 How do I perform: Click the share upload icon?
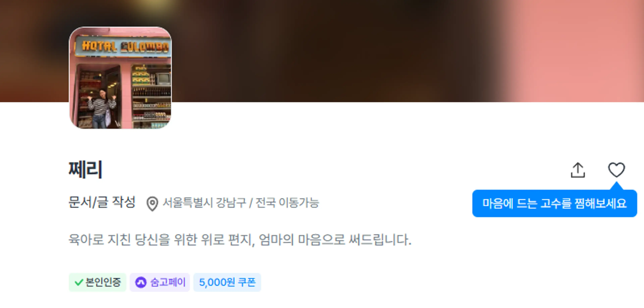(x=578, y=170)
